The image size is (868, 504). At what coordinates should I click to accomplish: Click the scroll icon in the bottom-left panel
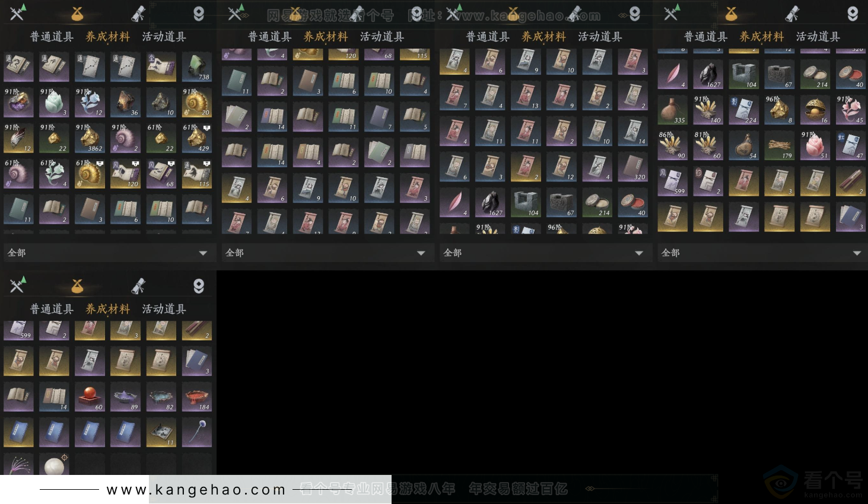tap(139, 285)
